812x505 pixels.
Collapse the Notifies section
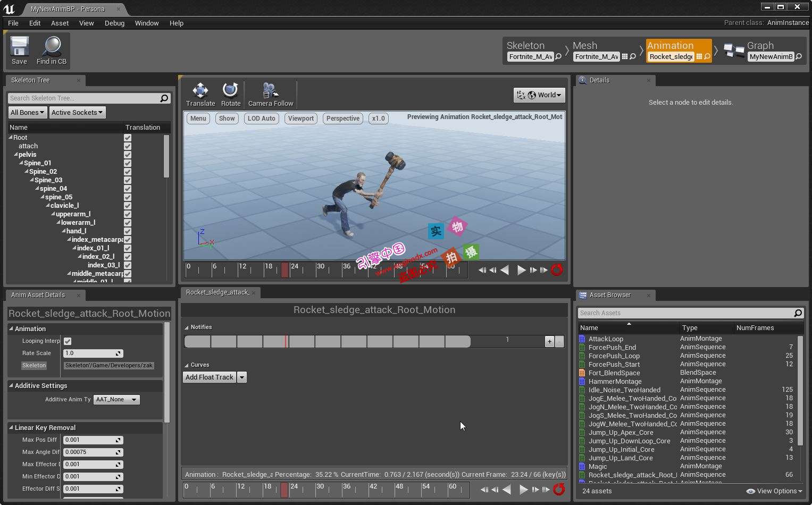[x=187, y=327]
